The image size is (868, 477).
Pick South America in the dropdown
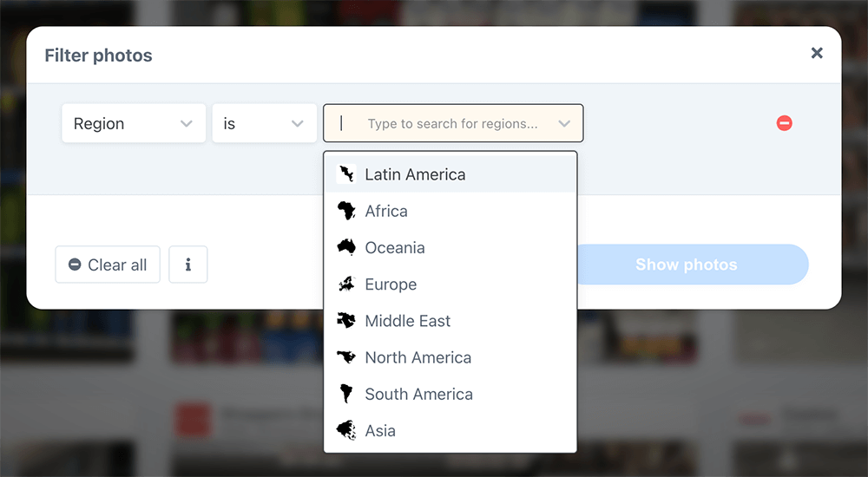tap(450, 394)
